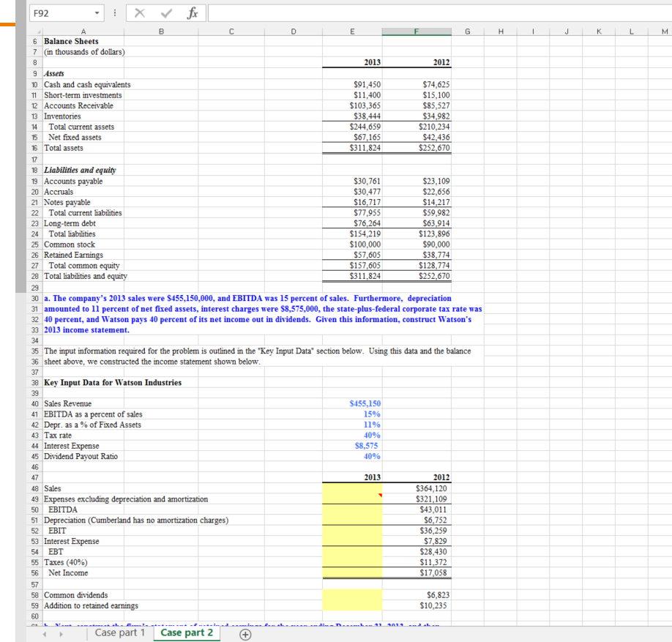This screenshot has width=672, height=642.
Task: Click 2012 notes payable $14,217
Action: 436,202
